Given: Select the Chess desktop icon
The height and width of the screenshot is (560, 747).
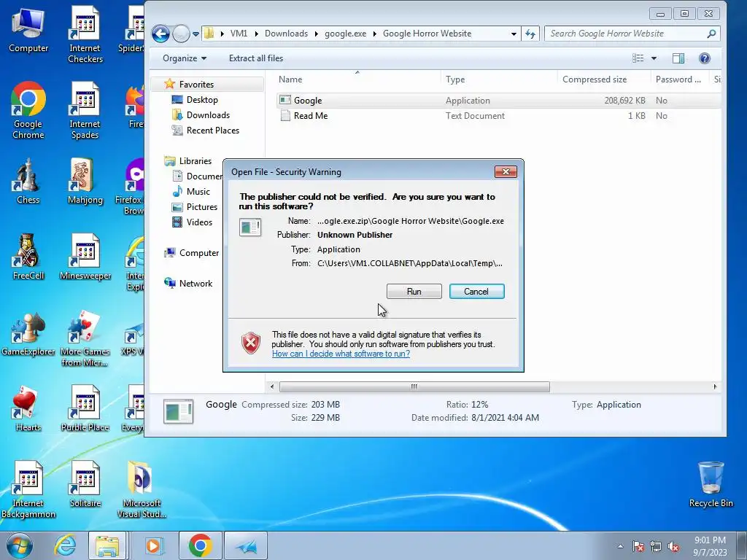Looking at the screenshot, I should (x=28, y=182).
